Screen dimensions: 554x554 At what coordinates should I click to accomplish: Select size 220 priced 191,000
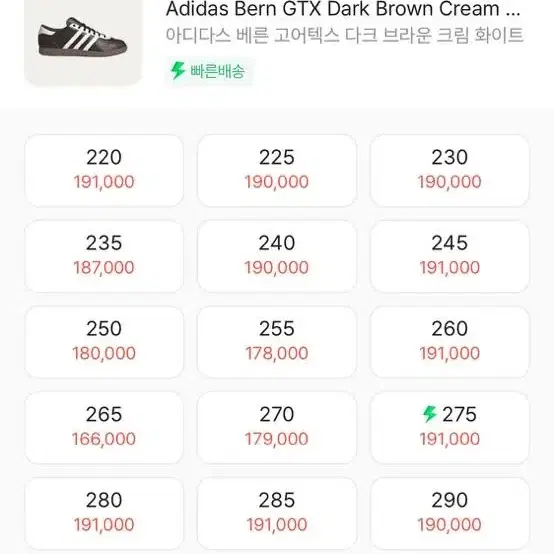tap(104, 170)
